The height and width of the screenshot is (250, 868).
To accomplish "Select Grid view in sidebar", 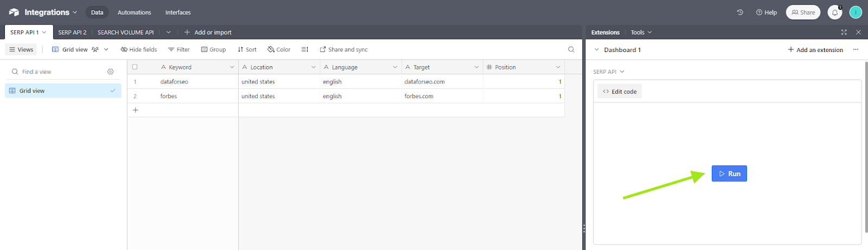I will pos(63,91).
